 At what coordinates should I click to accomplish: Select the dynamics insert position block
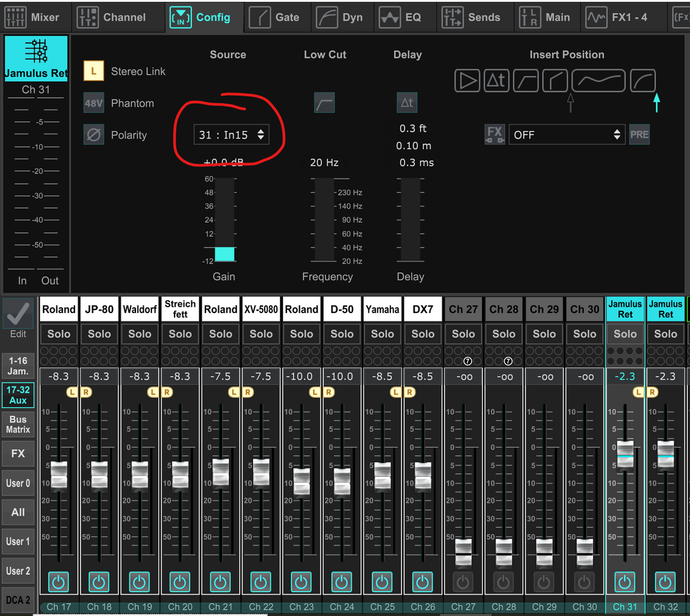click(x=643, y=80)
